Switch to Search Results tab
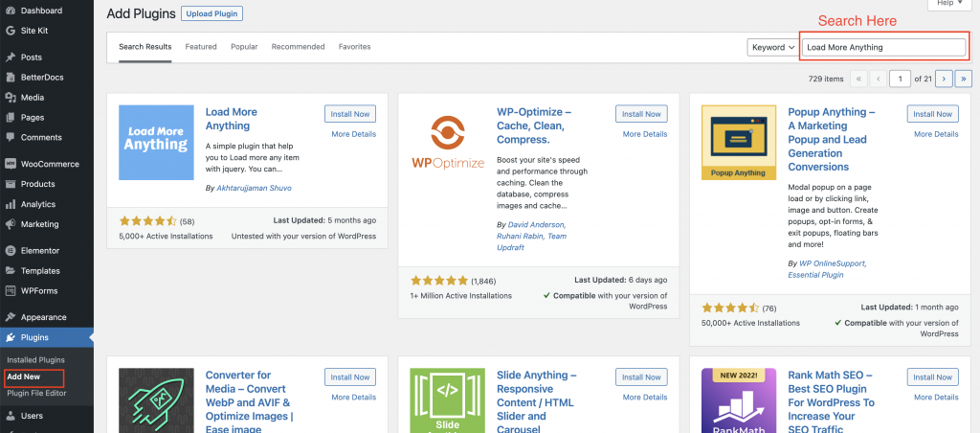 145,47
